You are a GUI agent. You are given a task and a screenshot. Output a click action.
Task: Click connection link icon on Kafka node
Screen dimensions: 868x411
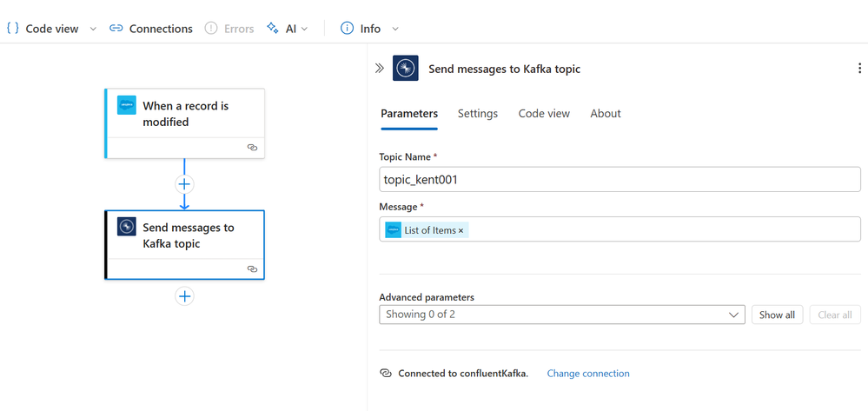(252, 269)
